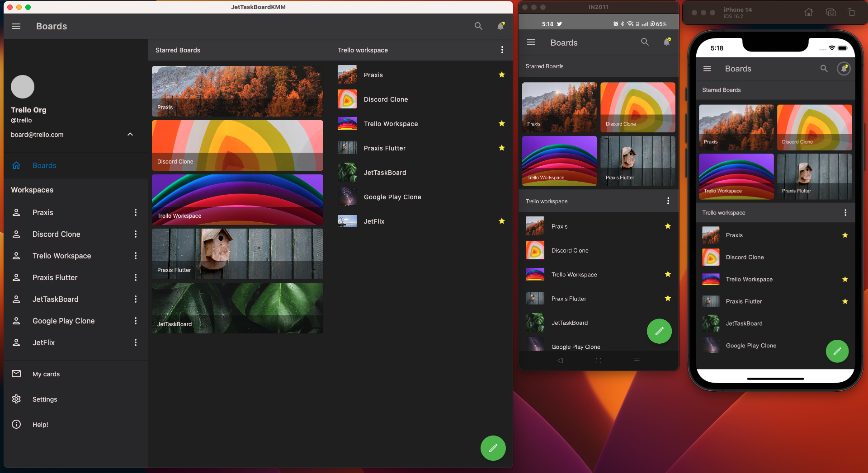Click green edit FAB in desktop window
Image resolution: width=868 pixels, height=473 pixels.
pos(493,448)
